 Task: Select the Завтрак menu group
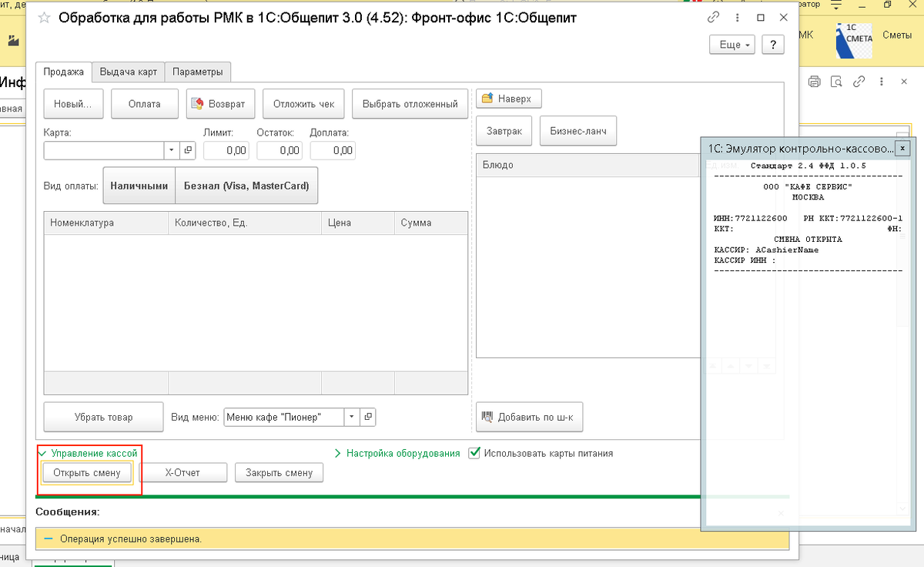504,131
